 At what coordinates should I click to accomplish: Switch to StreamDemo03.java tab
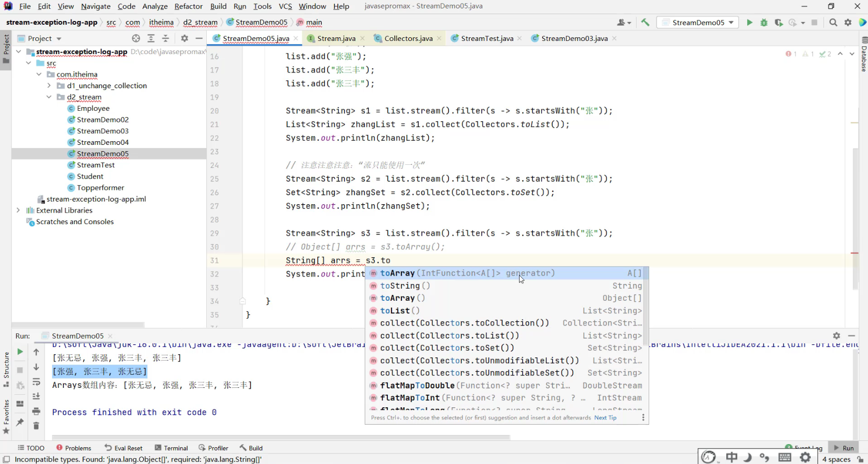click(574, 38)
